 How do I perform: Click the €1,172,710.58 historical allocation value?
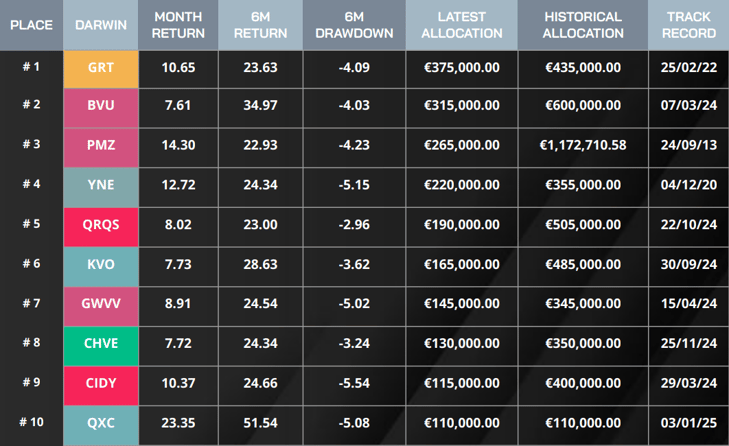[582, 145]
